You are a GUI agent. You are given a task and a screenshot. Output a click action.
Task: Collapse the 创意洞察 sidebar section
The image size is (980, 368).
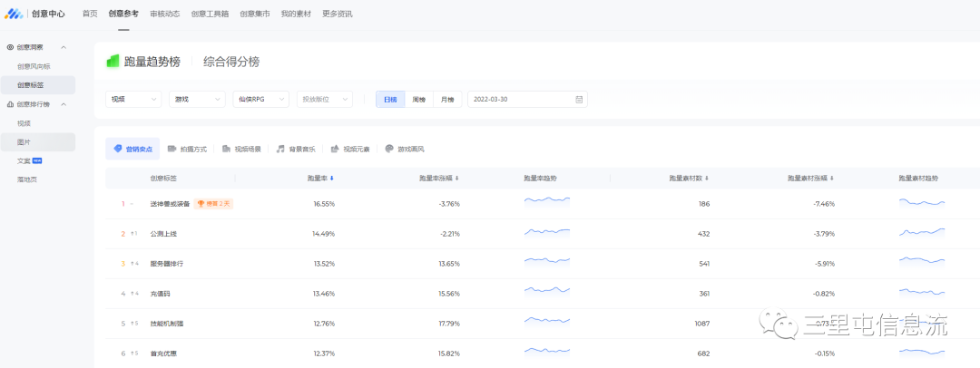(x=64, y=47)
